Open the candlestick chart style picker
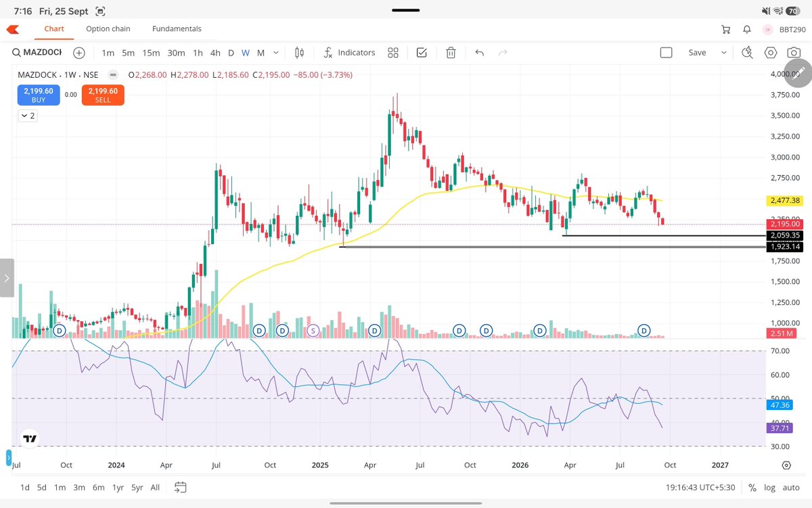Viewport: 812px width, 508px height. [x=300, y=53]
